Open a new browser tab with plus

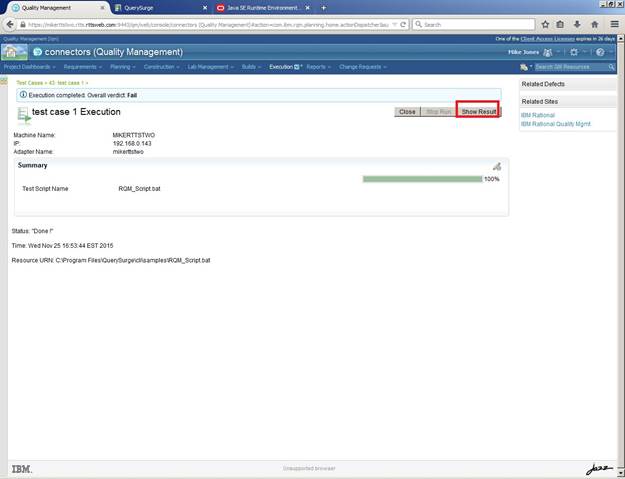pos(324,8)
